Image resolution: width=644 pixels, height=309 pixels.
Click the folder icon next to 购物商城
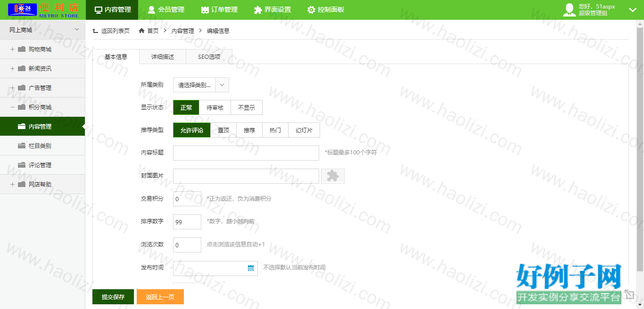pyautogui.click(x=22, y=49)
